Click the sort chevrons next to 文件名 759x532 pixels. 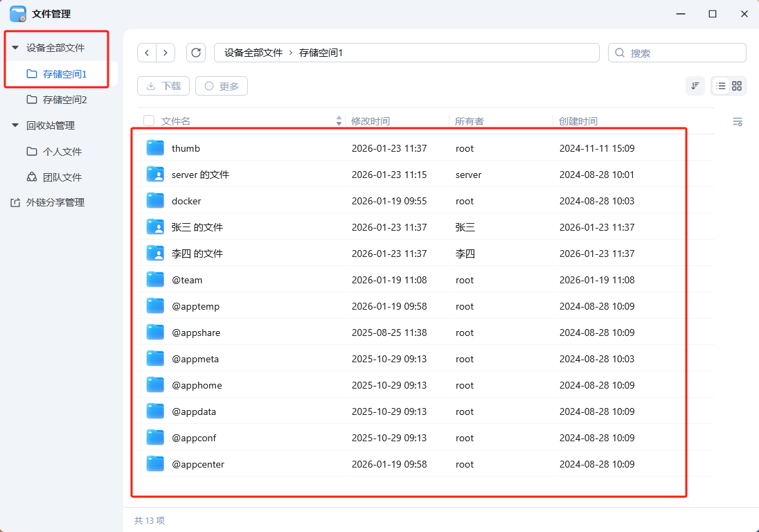pos(339,121)
